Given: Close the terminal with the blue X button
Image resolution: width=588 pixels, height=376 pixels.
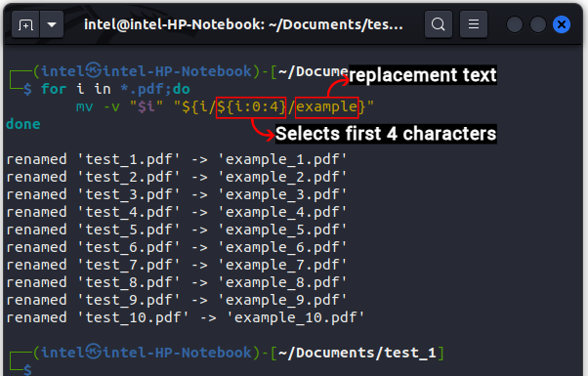Looking at the screenshot, I should tap(562, 24).
